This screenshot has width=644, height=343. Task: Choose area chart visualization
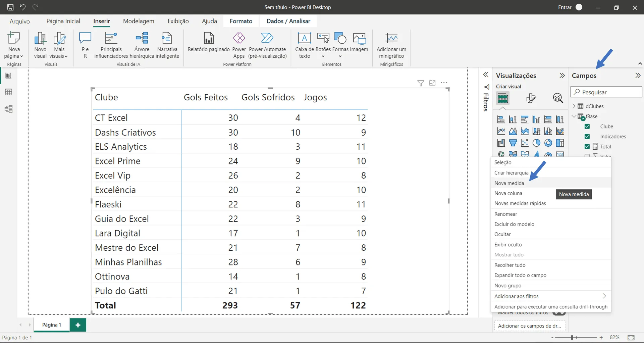pyautogui.click(x=513, y=131)
